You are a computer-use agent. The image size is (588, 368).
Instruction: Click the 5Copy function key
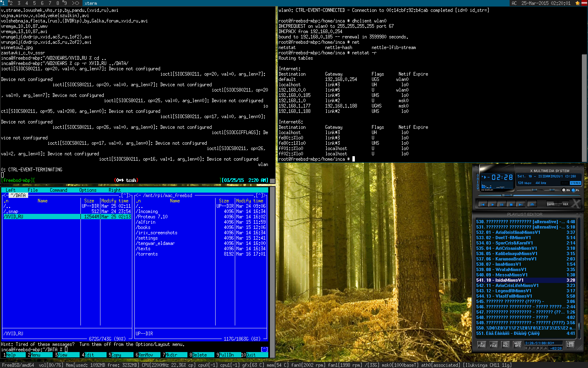[x=120, y=355]
